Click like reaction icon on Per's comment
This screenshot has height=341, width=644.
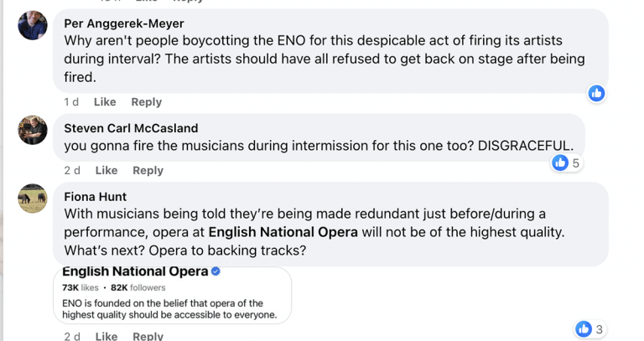click(596, 94)
